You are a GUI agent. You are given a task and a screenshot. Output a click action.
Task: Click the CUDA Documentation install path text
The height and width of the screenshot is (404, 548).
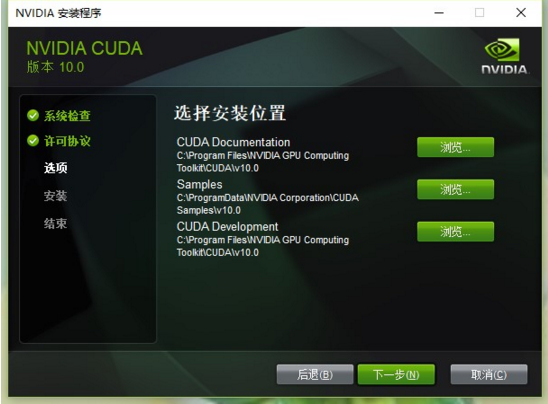tap(263, 162)
